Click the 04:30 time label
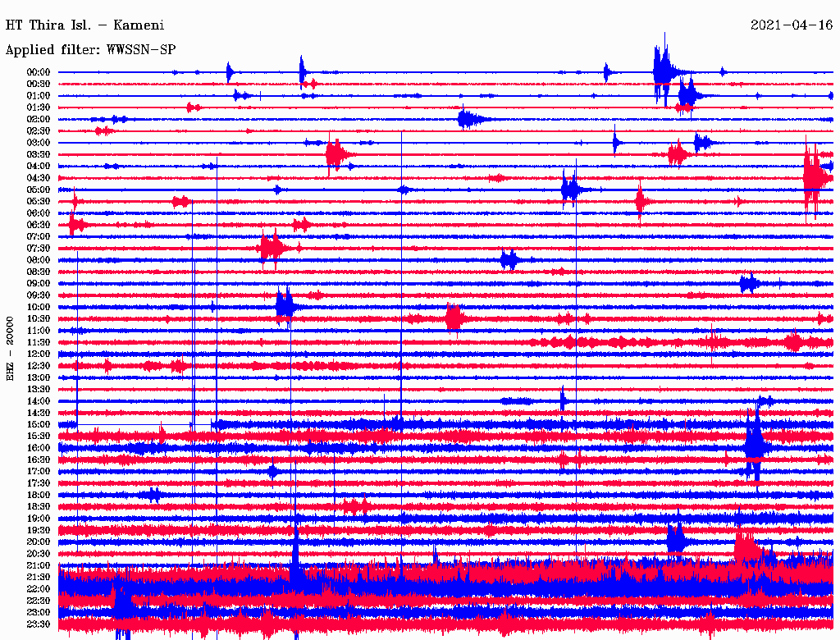 coord(39,178)
